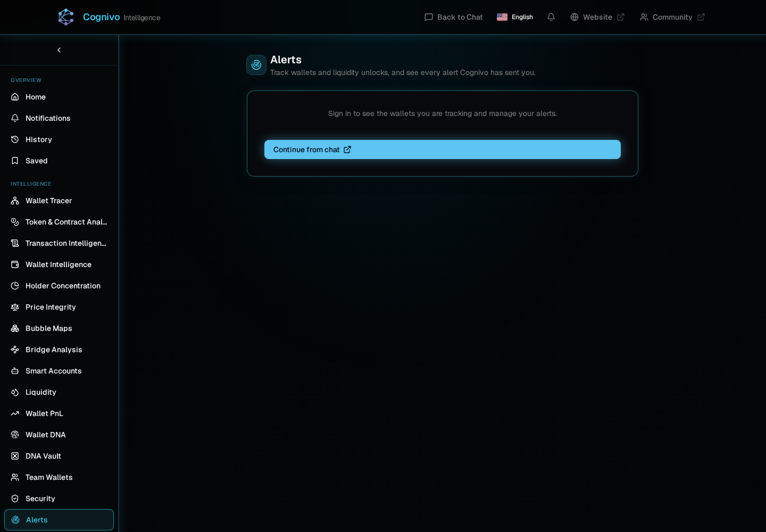Screen dimensions: 766x532
Task: Select the Holder Concentration label
Action: tap(63, 286)
